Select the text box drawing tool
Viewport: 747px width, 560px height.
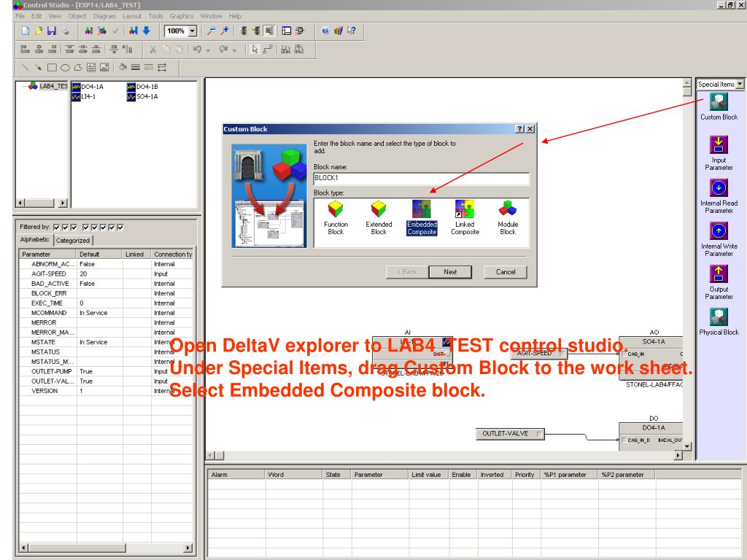tap(91, 68)
